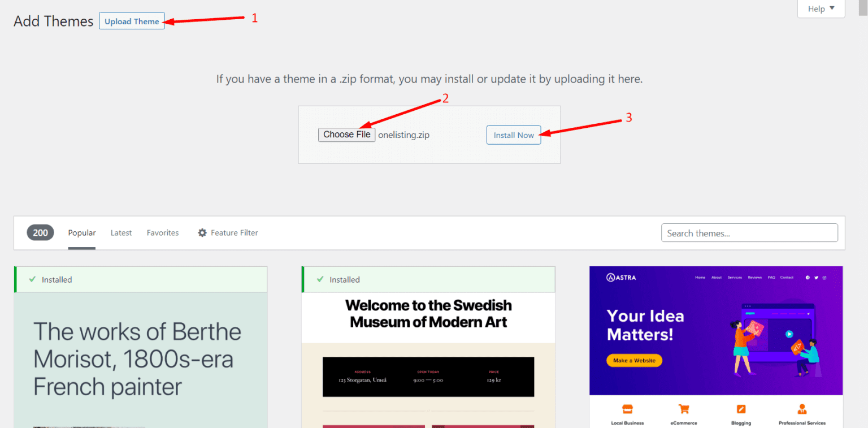Click the Choose File button
The image size is (868, 428).
coord(346,135)
